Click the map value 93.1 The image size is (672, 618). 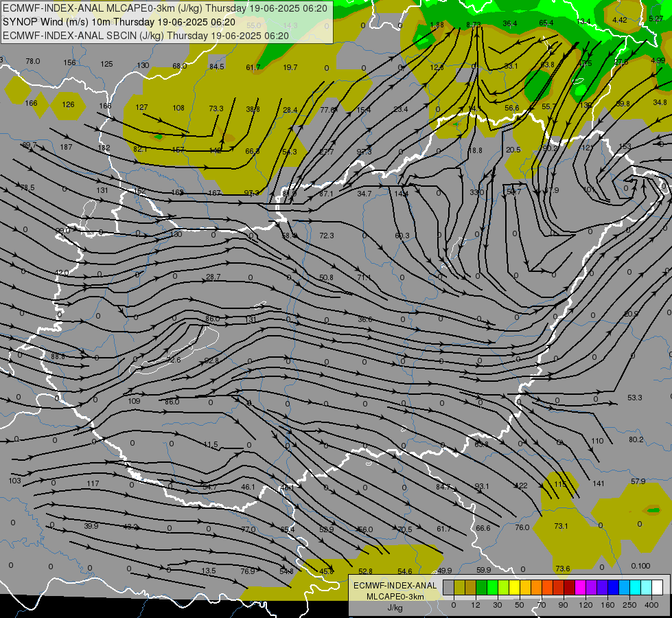click(482, 486)
